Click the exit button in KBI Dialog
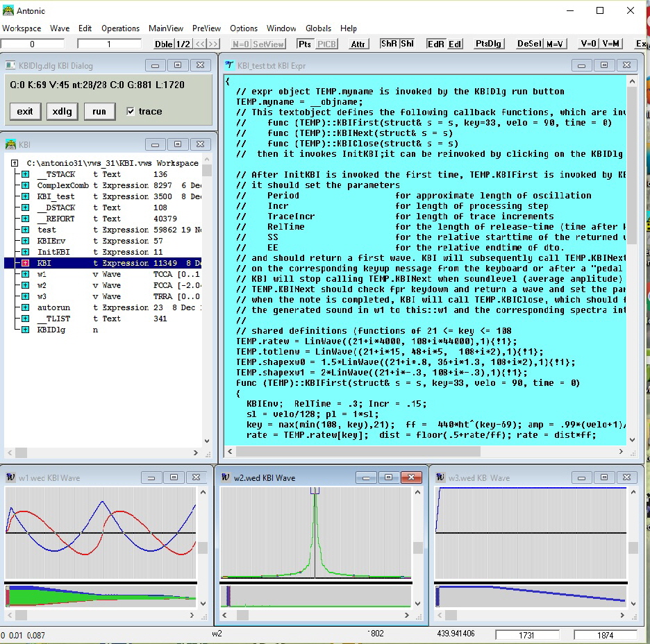Image resolution: width=650 pixels, height=644 pixels. (x=25, y=111)
